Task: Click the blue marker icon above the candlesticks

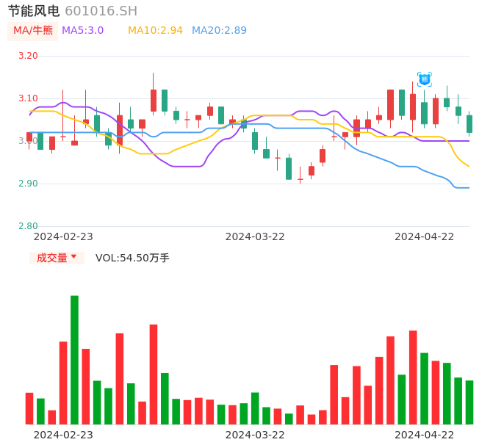Action: pyautogui.click(x=425, y=79)
